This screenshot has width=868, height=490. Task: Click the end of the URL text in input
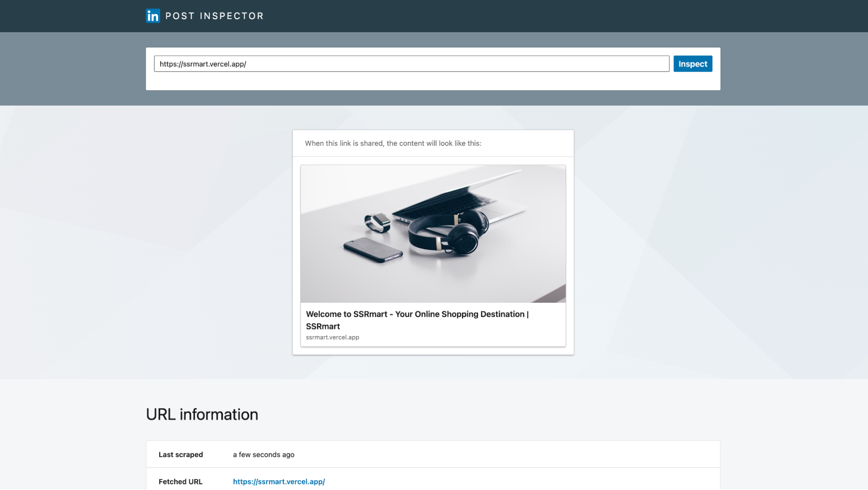pos(247,64)
